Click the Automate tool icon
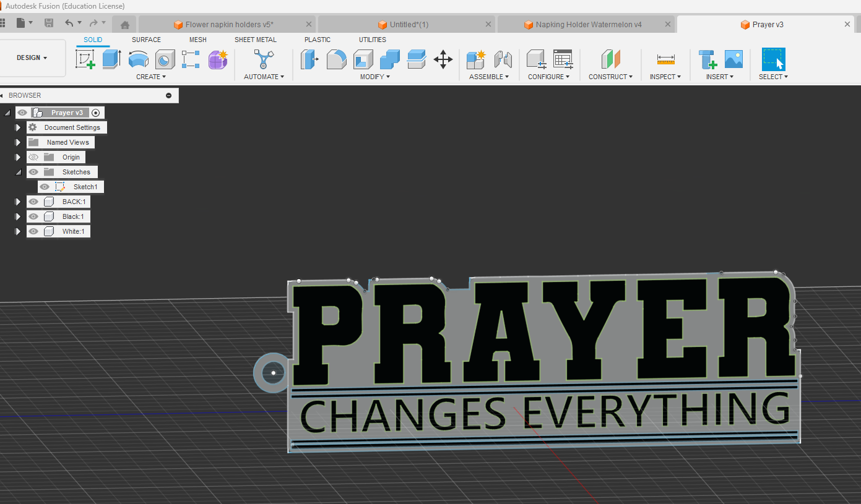 [264, 60]
